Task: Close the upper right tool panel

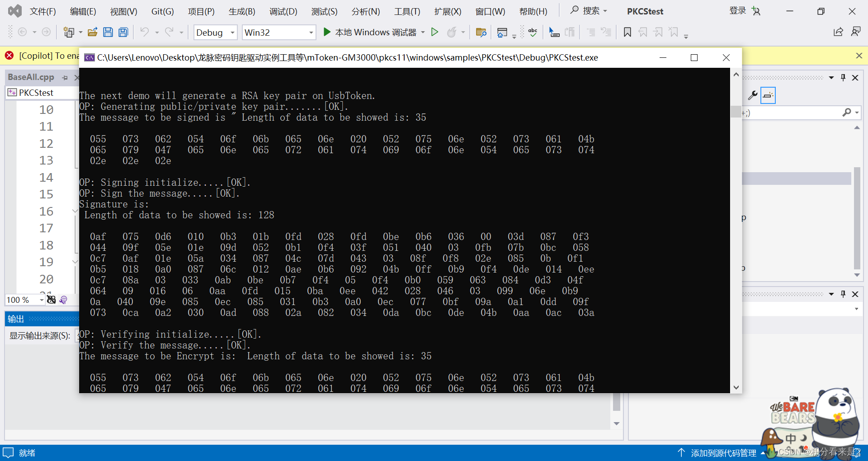Action: click(855, 77)
